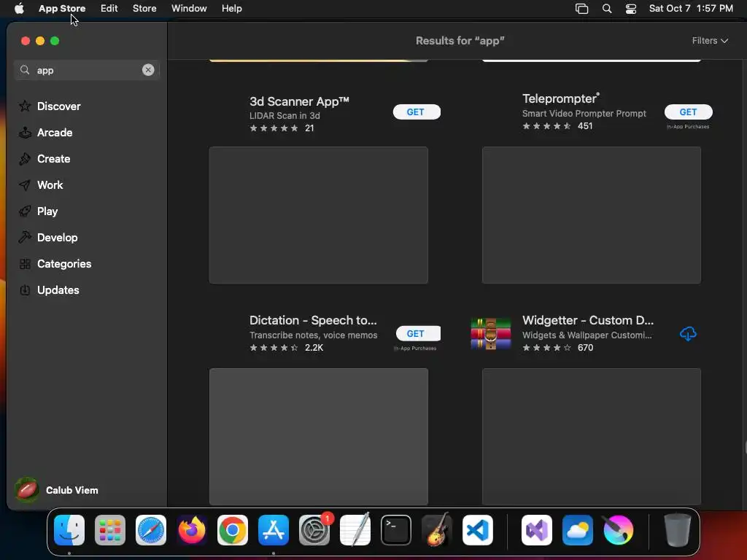Open the Updates download icon

pyautogui.click(x=25, y=290)
